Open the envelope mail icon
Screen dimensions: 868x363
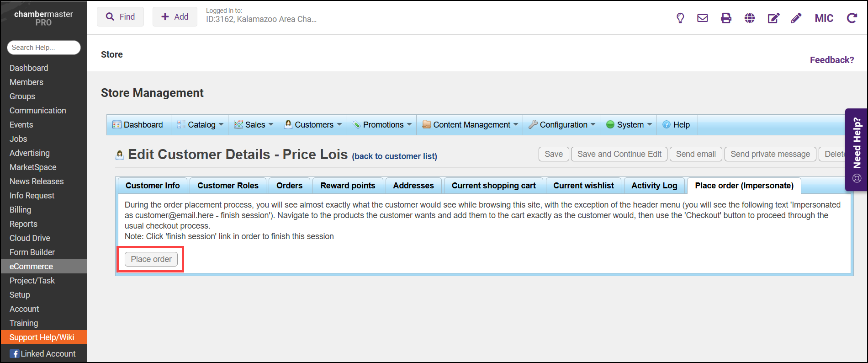pos(703,18)
